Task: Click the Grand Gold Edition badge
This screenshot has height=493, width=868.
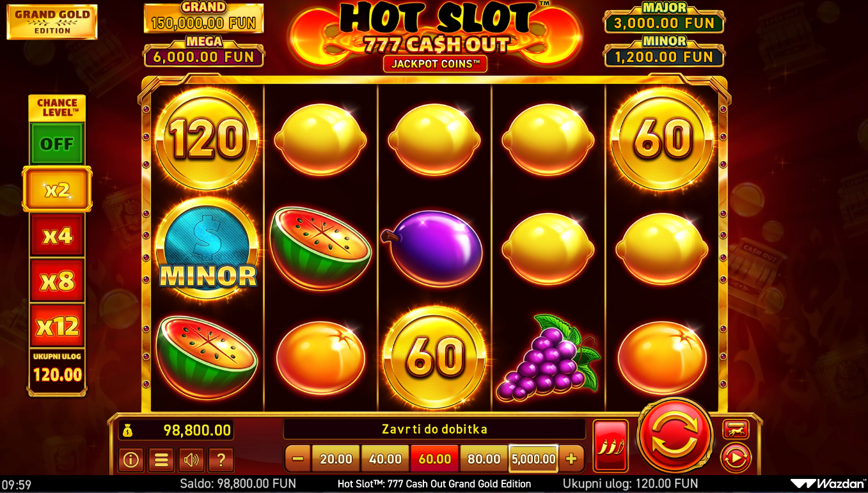Action: pyautogui.click(x=52, y=22)
